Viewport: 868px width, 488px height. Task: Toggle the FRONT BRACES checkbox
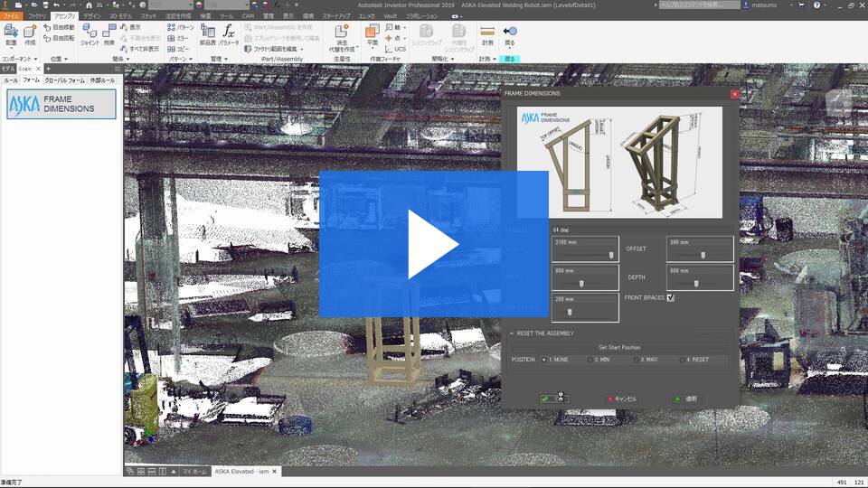point(670,297)
